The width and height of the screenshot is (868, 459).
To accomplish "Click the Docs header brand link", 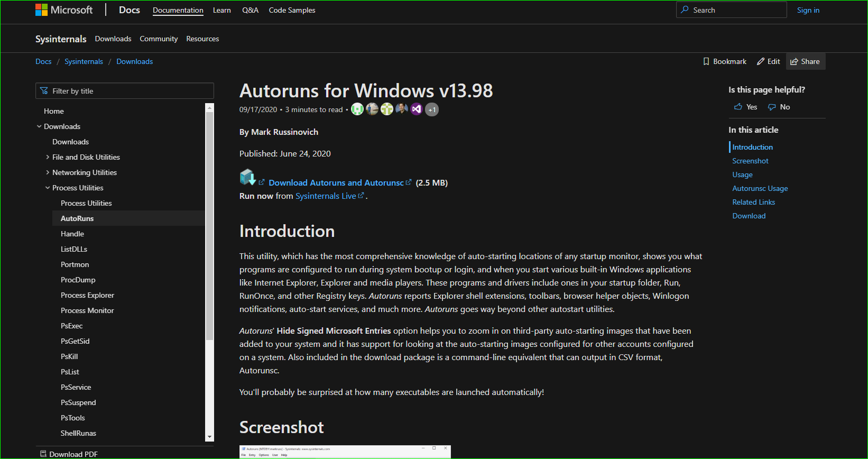I will point(130,10).
